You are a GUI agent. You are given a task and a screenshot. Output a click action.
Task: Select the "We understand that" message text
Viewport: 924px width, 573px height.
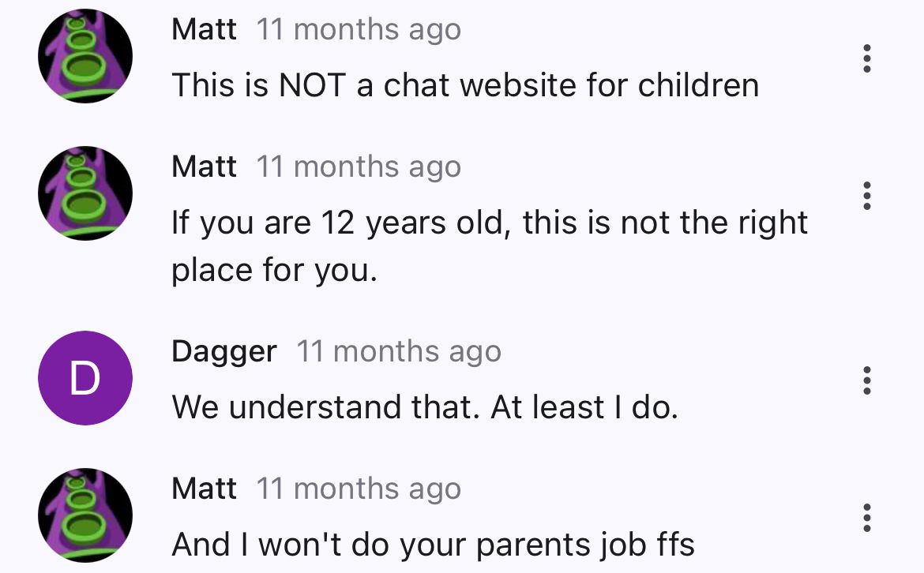click(425, 407)
